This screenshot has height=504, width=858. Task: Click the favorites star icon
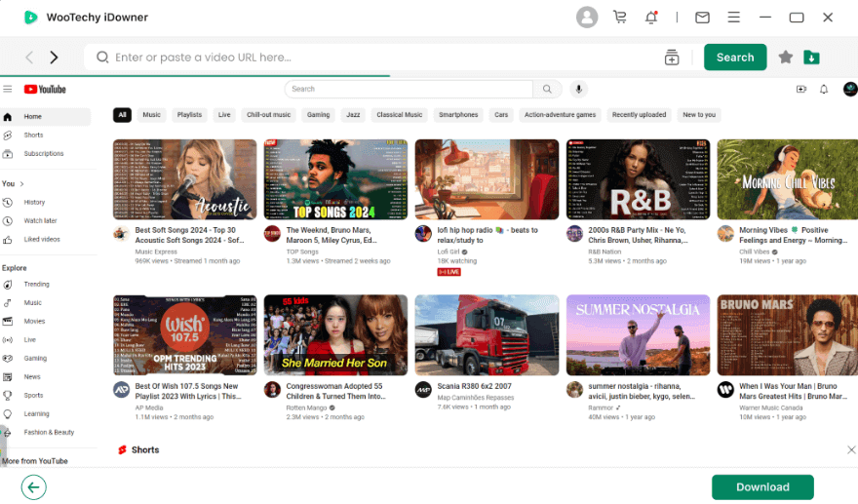(x=786, y=58)
